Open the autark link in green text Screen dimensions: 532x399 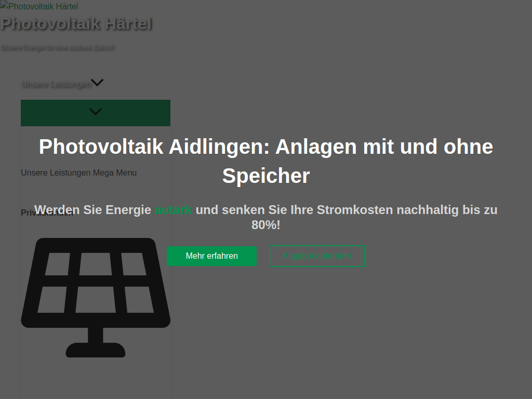click(173, 210)
